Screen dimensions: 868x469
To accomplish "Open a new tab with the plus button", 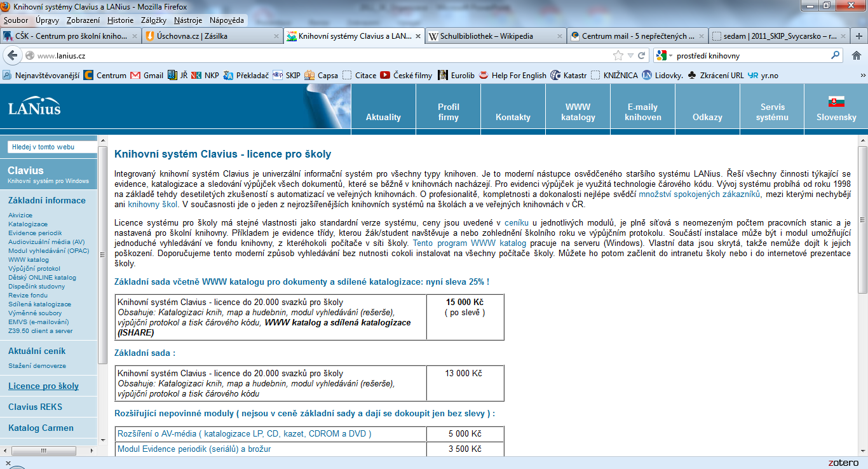I will 860,36.
